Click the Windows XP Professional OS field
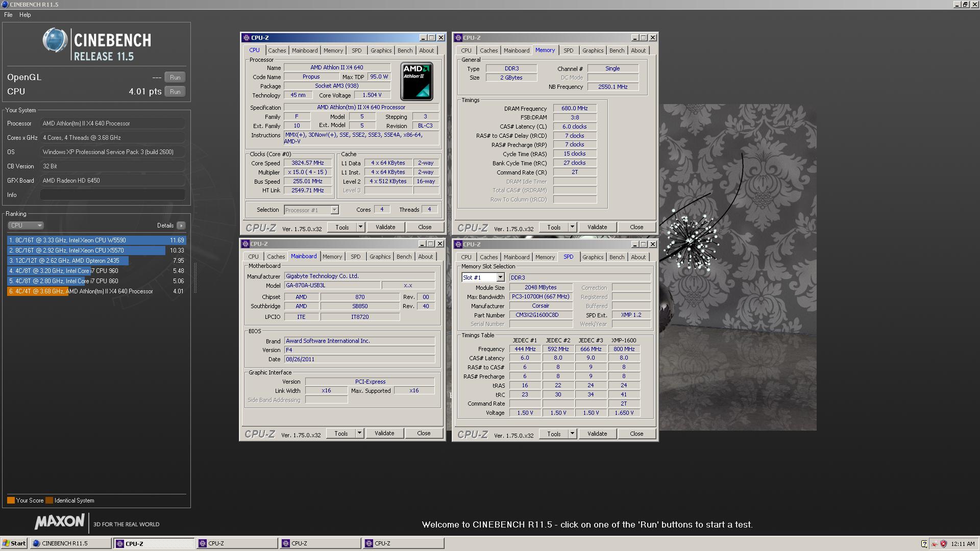Screen dimensions: 980x551 [112, 152]
